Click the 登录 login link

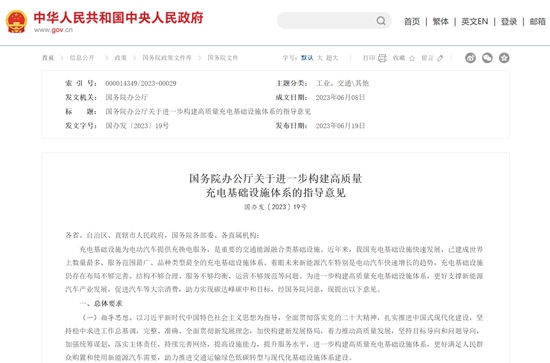509,21
